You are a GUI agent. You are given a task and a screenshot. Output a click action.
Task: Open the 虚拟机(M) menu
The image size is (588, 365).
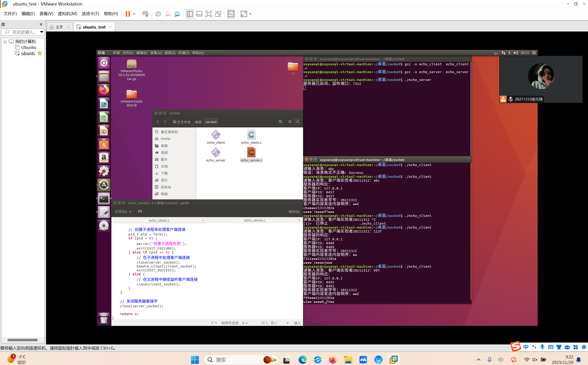click(67, 14)
